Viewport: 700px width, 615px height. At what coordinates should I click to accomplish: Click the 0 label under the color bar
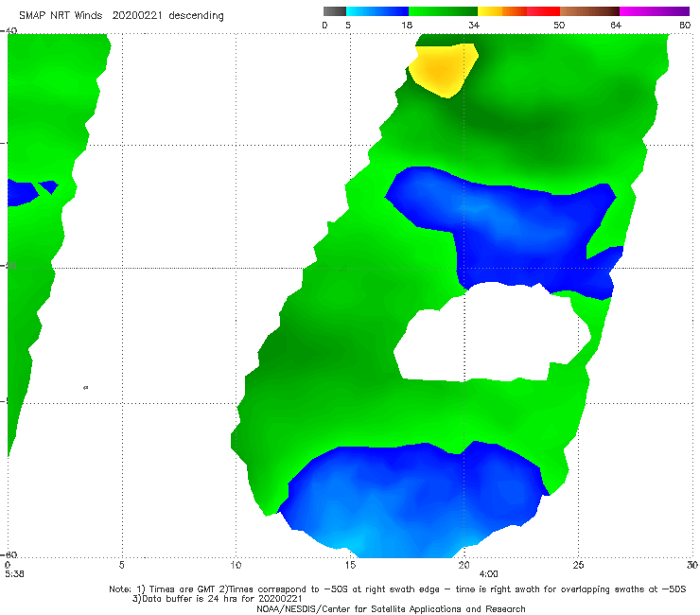click(x=324, y=25)
